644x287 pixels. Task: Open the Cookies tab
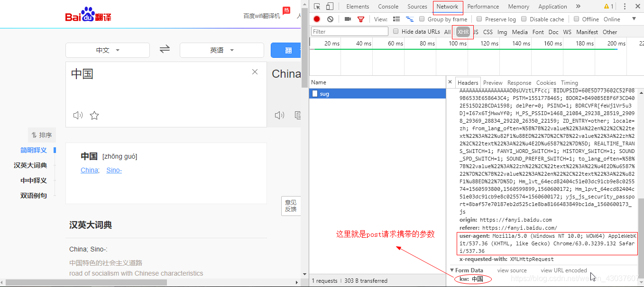tap(546, 82)
